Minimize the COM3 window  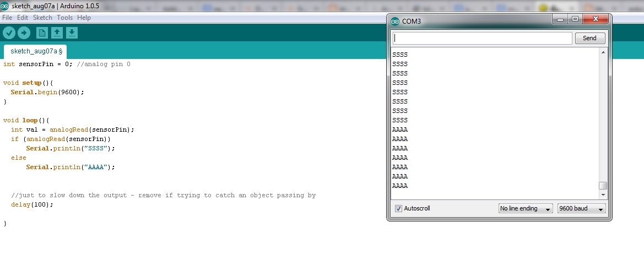click(x=560, y=20)
